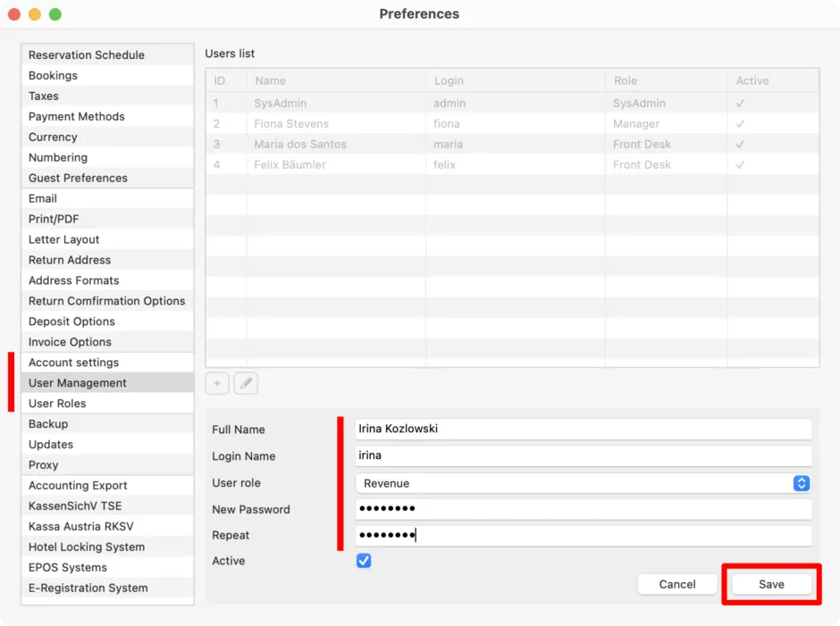Click the Cancel button
This screenshot has height=626, width=840.
677,584
